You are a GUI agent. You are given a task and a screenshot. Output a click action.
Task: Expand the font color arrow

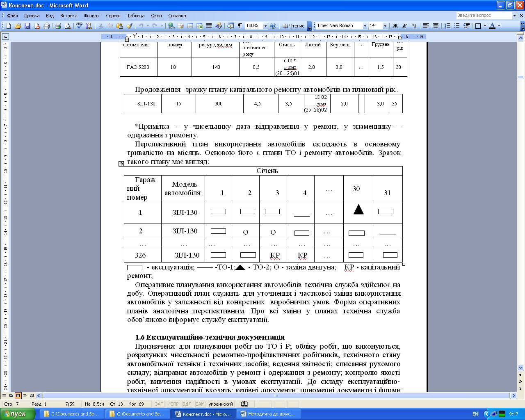[499, 26]
